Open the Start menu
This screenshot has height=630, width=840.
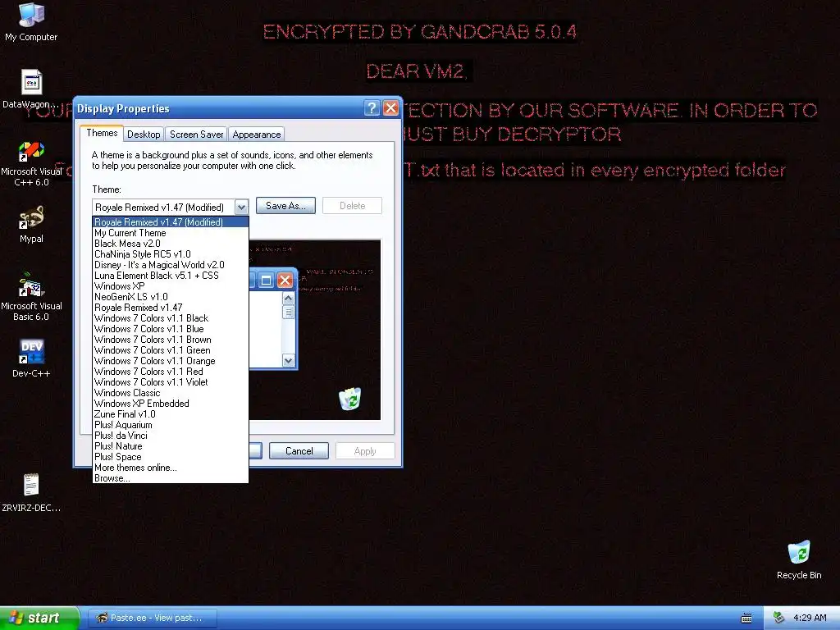(x=39, y=618)
